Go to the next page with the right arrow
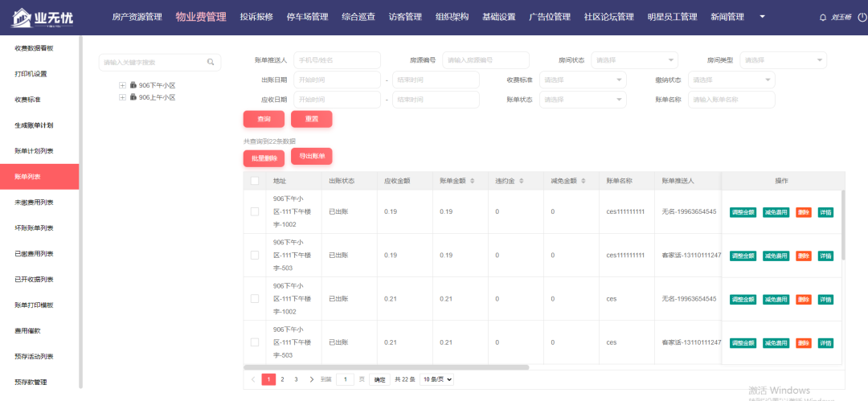The width and height of the screenshot is (868, 401). [x=312, y=379]
